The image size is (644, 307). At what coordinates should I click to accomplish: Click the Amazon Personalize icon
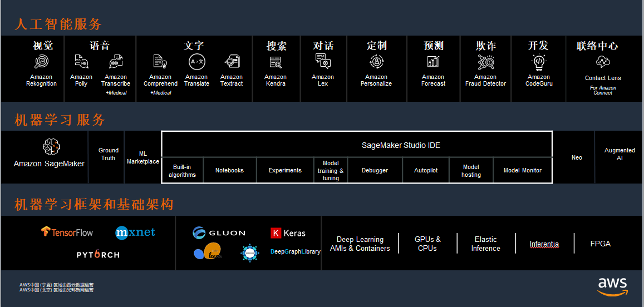(376, 62)
